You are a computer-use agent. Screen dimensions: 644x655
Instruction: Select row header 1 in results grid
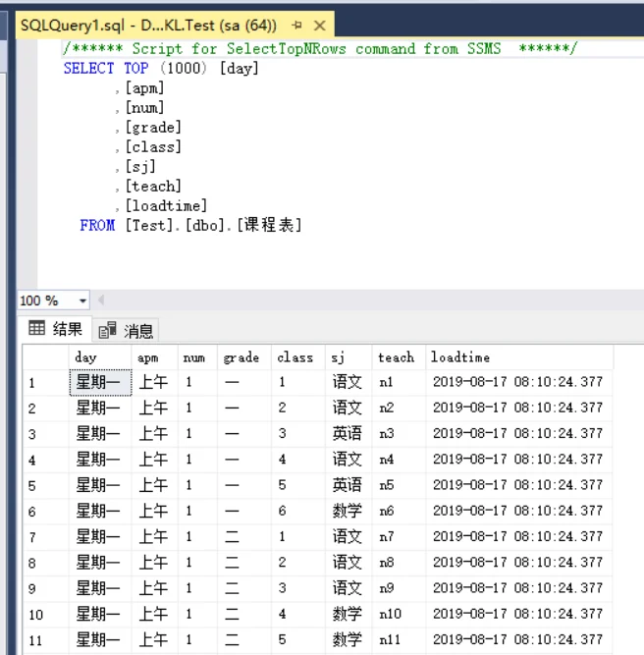click(45, 382)
